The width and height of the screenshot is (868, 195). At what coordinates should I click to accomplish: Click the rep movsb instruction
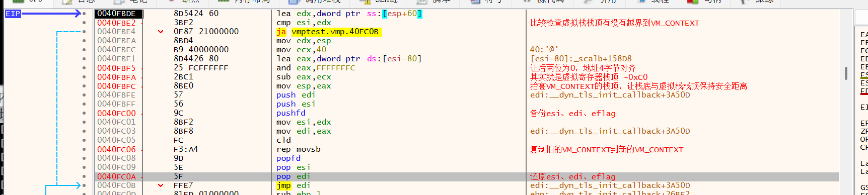298,149
